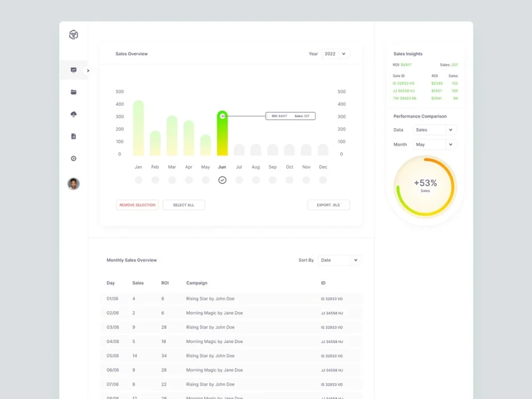Click the April bar in the chart
Screen dimensions: 532x399
189,138
